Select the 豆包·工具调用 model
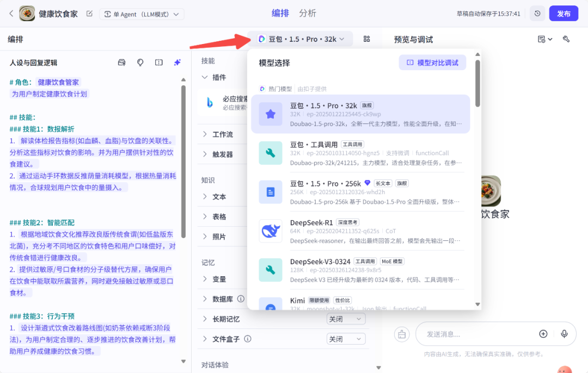 coord(360,153)
